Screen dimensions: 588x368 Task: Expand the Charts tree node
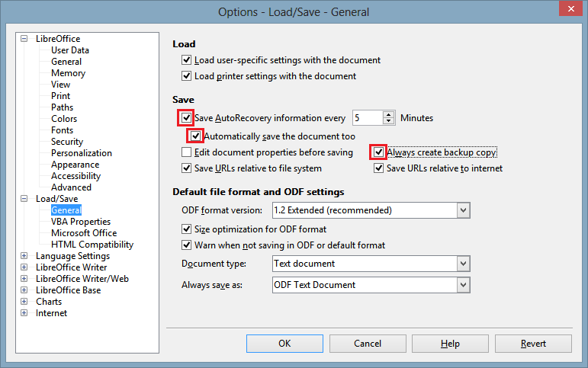tap(24, 302)
